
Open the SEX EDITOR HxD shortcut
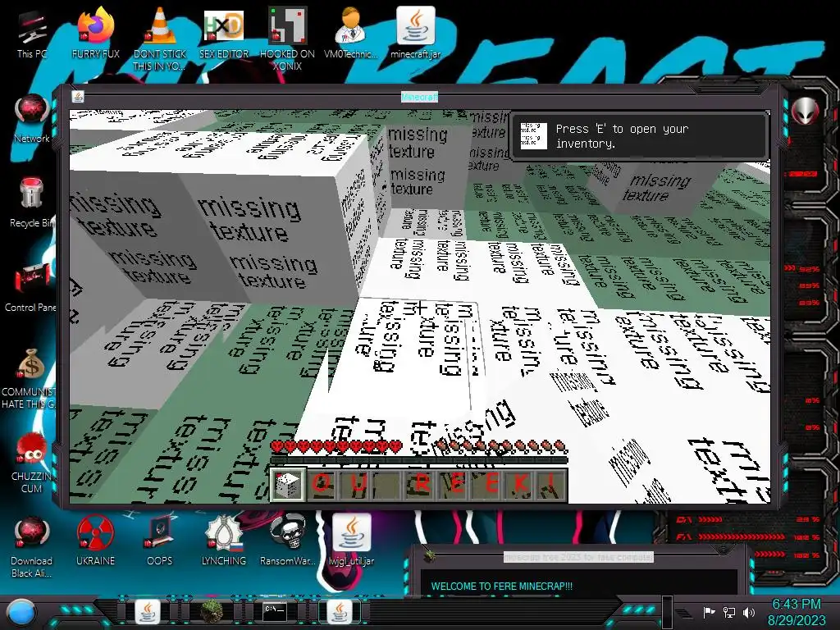[x=224, y=34]
